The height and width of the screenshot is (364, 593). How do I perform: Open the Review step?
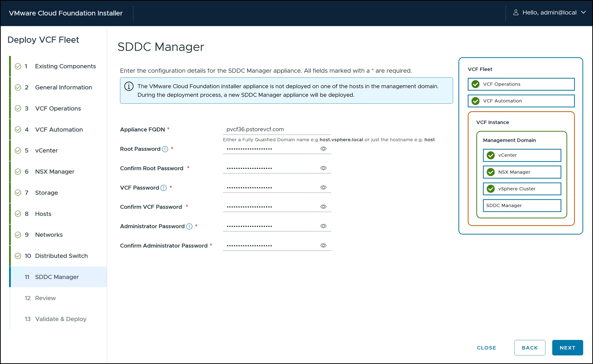click(58, 298)
